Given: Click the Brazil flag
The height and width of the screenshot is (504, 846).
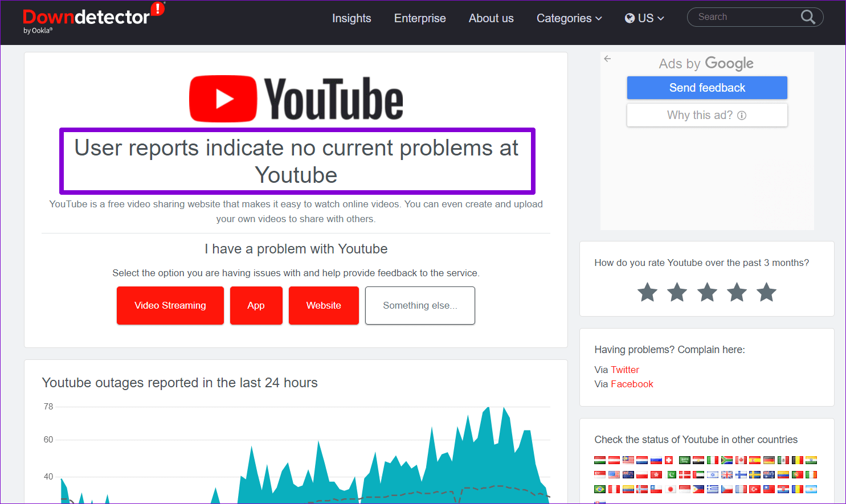Looking at the screenshot, I should tap(600, 489).
